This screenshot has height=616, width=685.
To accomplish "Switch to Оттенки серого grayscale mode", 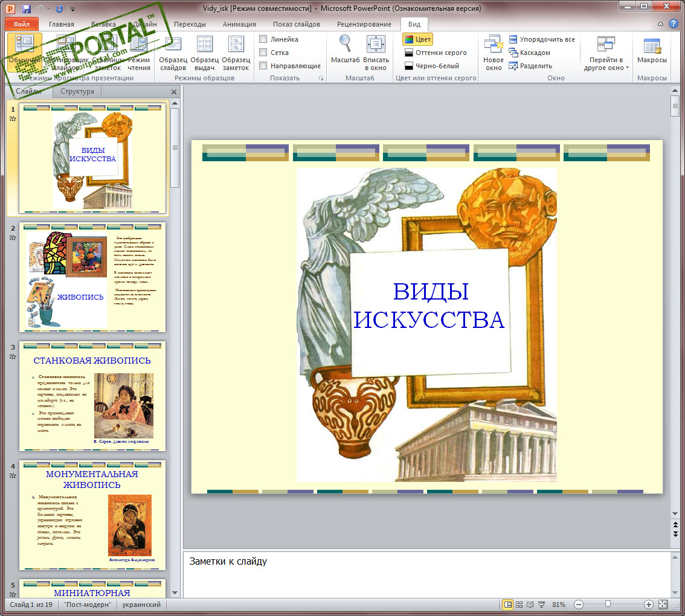I will (x=436, y=53).
